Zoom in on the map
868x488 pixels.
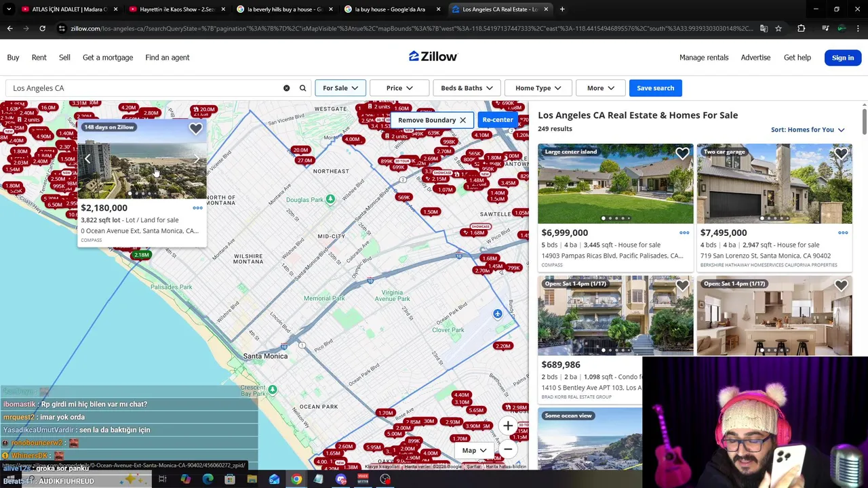[508, 426]
